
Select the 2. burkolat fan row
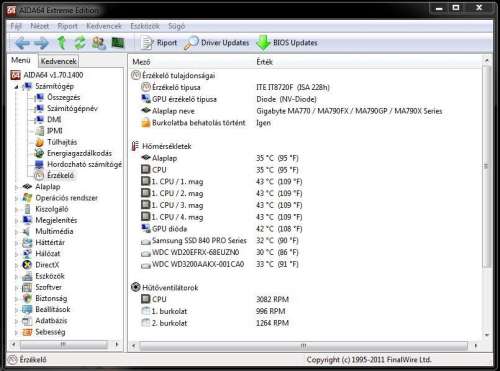click(215, 323)
